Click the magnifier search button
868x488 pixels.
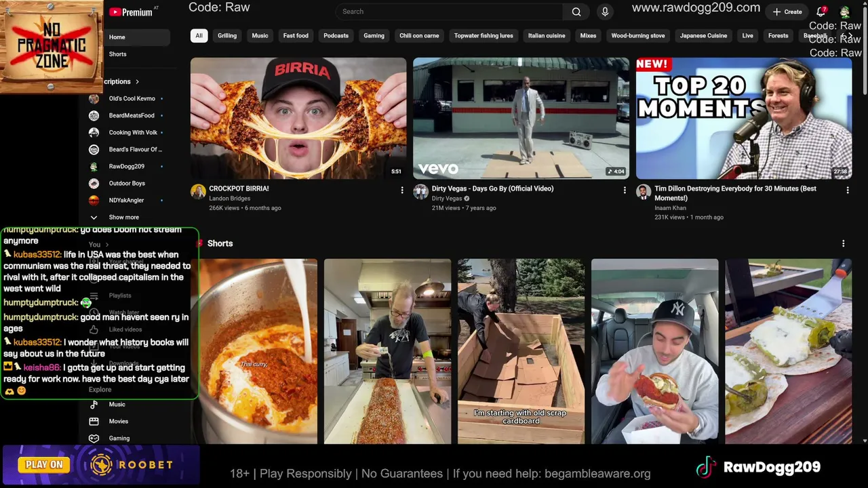tap(576, 12)
